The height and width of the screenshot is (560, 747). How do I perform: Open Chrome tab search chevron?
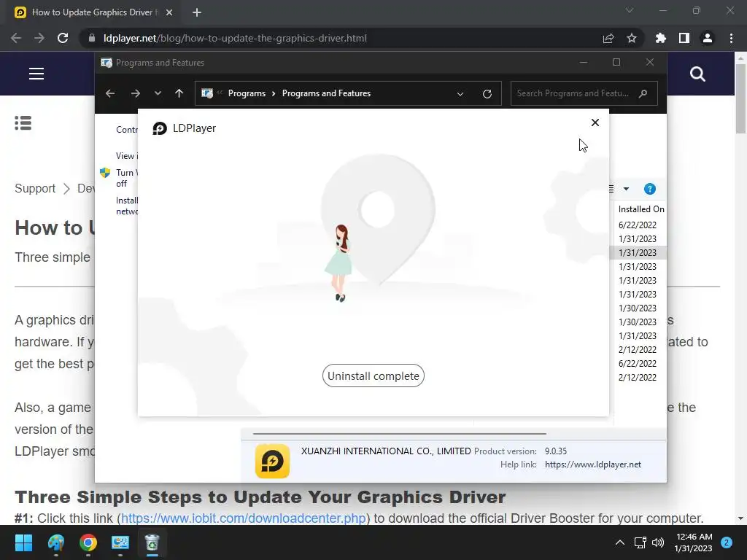pyautogui.click(x=630, y=10)
